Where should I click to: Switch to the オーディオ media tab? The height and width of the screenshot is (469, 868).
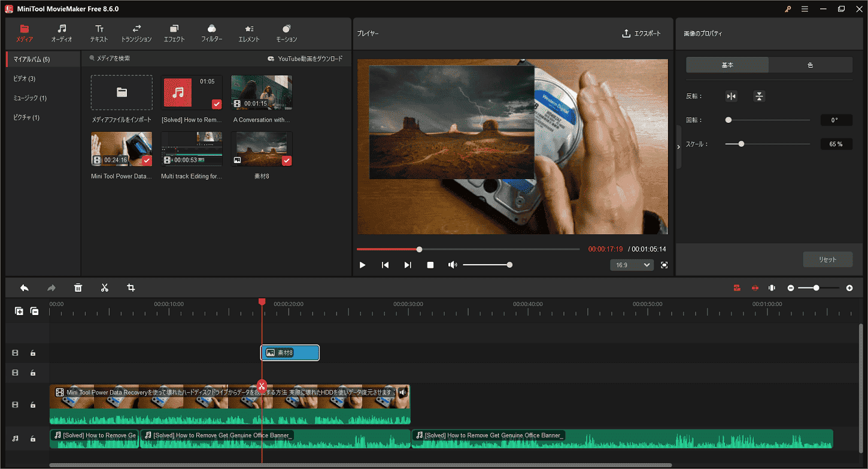[x=62, y=33]
